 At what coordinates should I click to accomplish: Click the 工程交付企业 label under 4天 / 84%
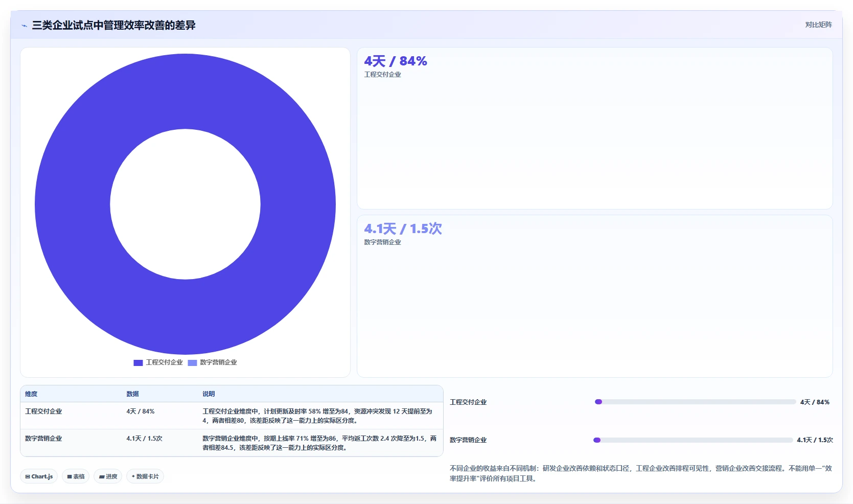point(382,75)
